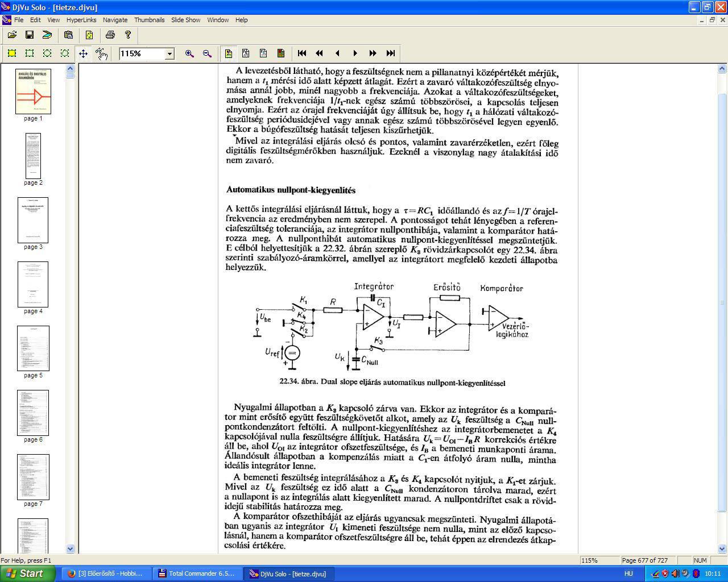Viewport: 728px width, 582px height.
Task: Activate the hand pointer tool
Action: [x=101, y=53]
